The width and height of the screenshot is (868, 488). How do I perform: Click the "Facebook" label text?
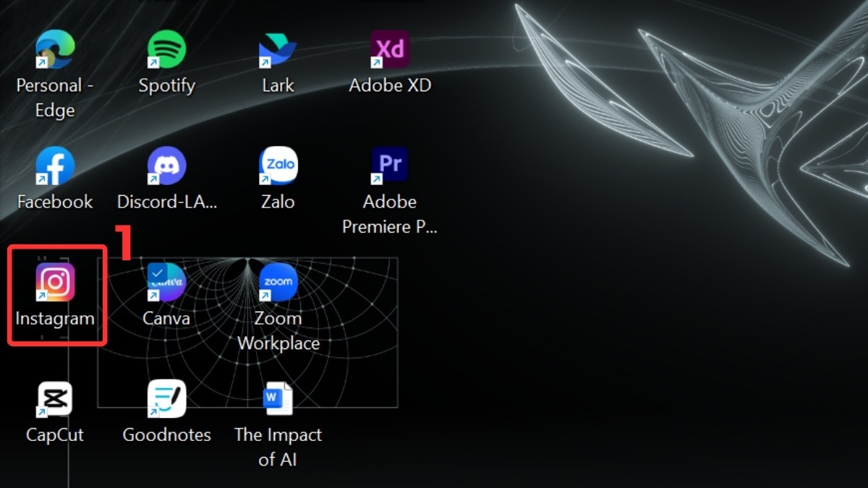(55, 202)
